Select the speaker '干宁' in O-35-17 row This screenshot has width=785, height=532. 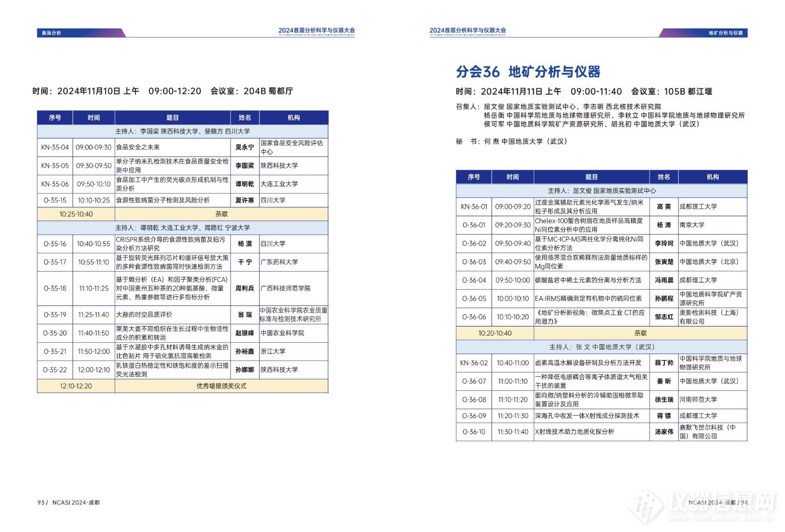click(244, 262)
